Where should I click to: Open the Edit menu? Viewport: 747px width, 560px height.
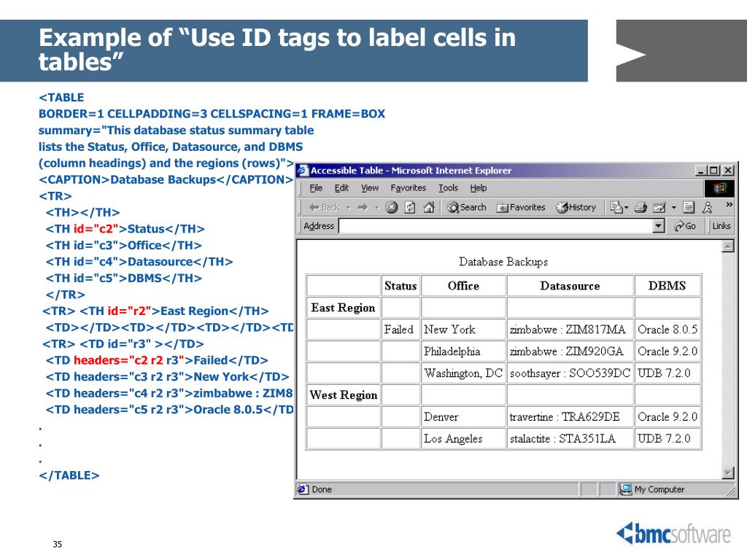(341, 187)
